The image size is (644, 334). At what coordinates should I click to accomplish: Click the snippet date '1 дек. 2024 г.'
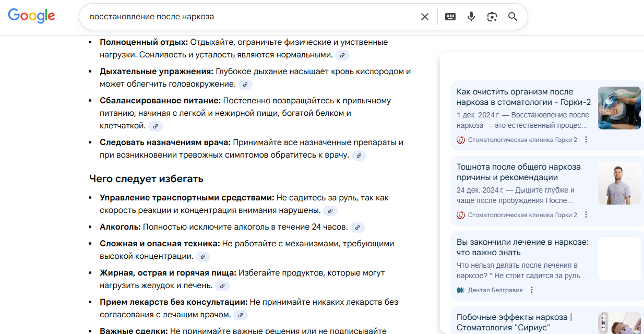pos(478,115)
